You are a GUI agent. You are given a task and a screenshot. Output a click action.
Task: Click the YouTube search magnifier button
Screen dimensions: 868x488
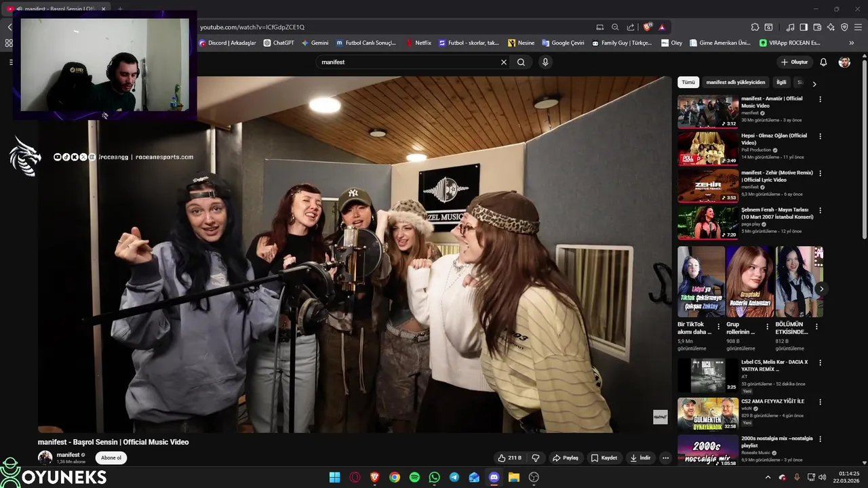click(521, 62)
